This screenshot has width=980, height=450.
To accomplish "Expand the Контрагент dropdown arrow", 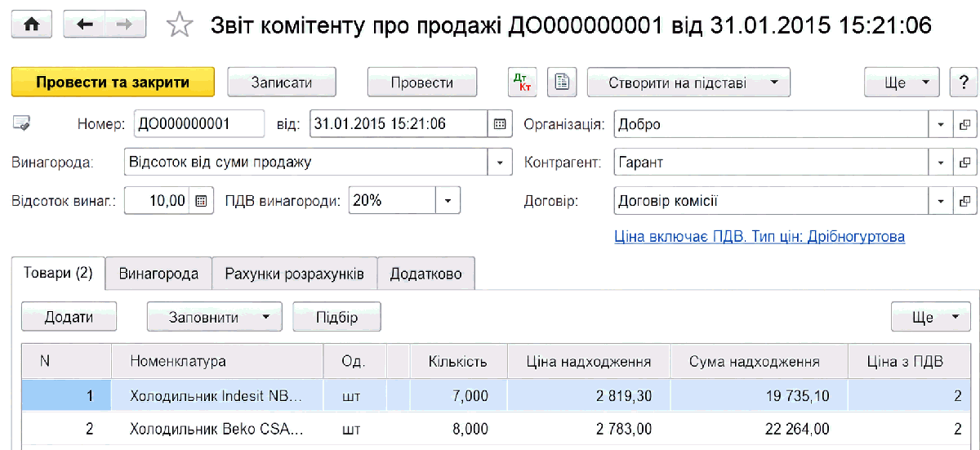I will (941, 162).
